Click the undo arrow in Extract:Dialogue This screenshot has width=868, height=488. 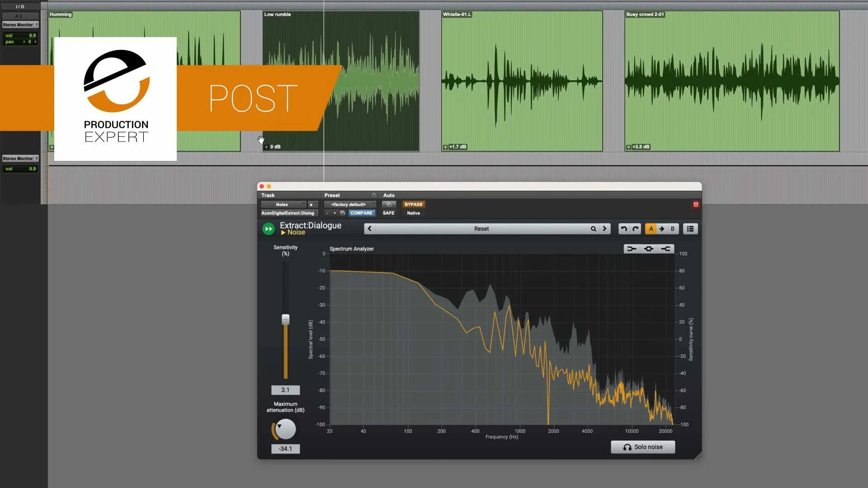tap(624, 229)
